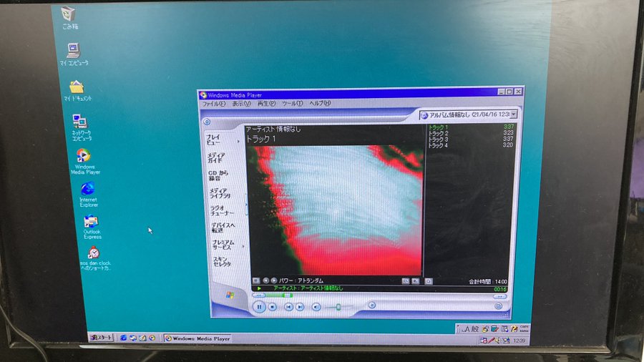Go to デバイスへ転送

click(223, 228)
